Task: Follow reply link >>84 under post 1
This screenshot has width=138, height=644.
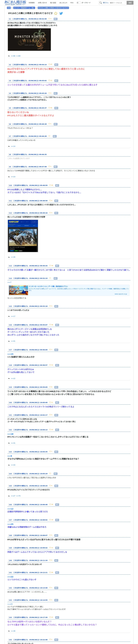Action: [x=18, y=56]
